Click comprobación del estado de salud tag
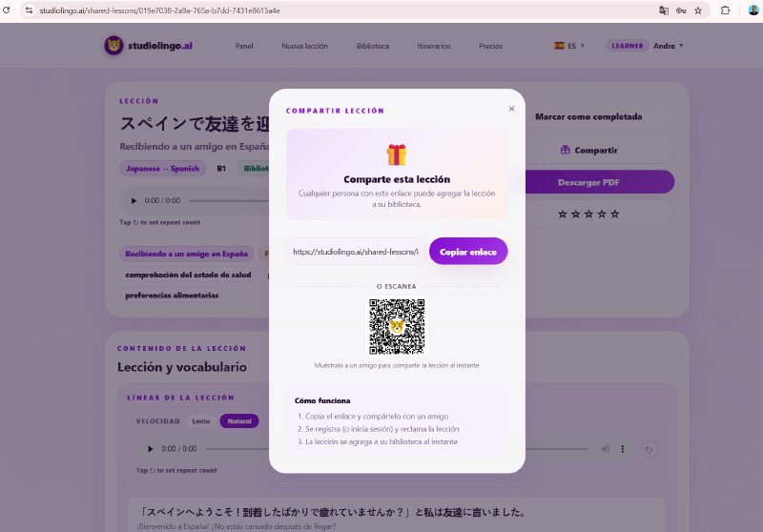Viewport: 763px width, 532px height. click(x=188, y=275)
